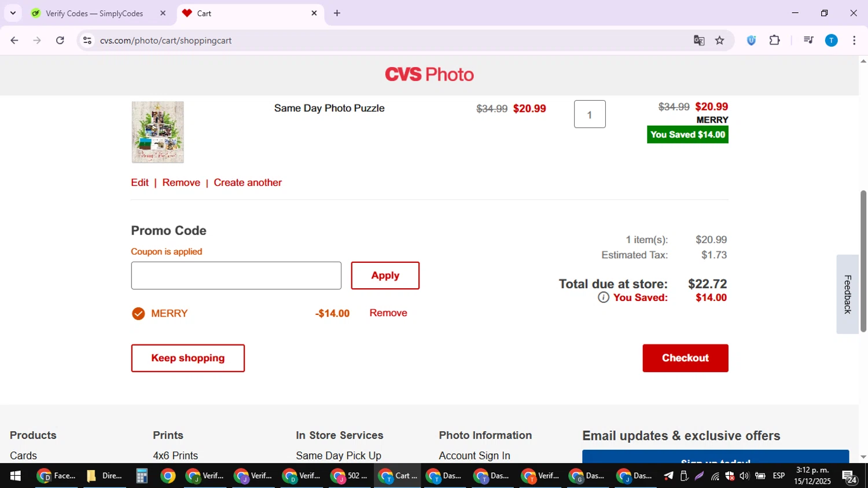The height and width of the screenshot is (488, 868).
Task: Go forward in browser history
Action: point(37,41)
